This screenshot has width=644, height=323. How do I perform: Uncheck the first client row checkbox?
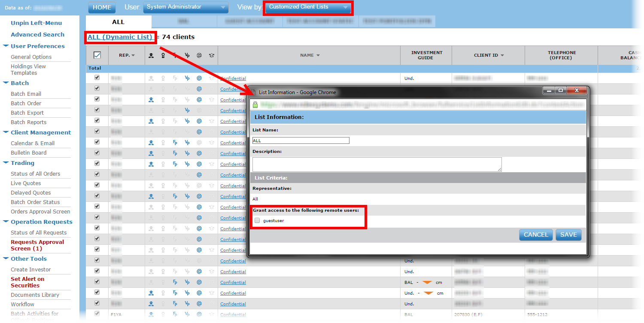click(x=97, y=78)
